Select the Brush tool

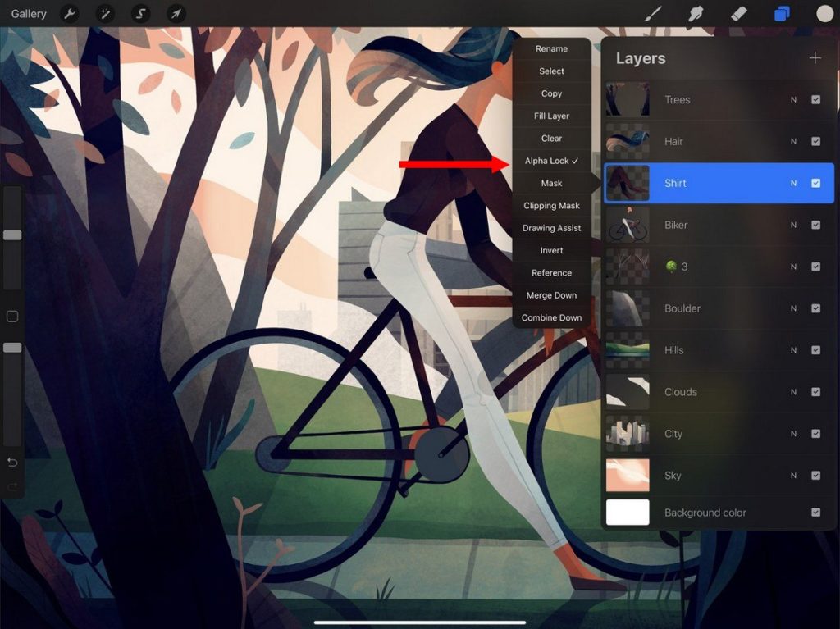click(x=654, y=13)
